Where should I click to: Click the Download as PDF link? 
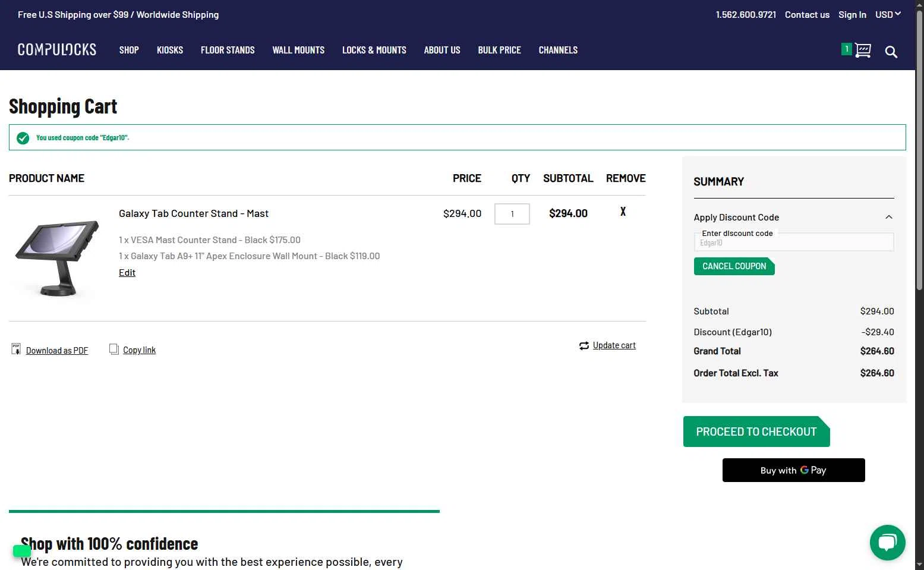[57, 351]
